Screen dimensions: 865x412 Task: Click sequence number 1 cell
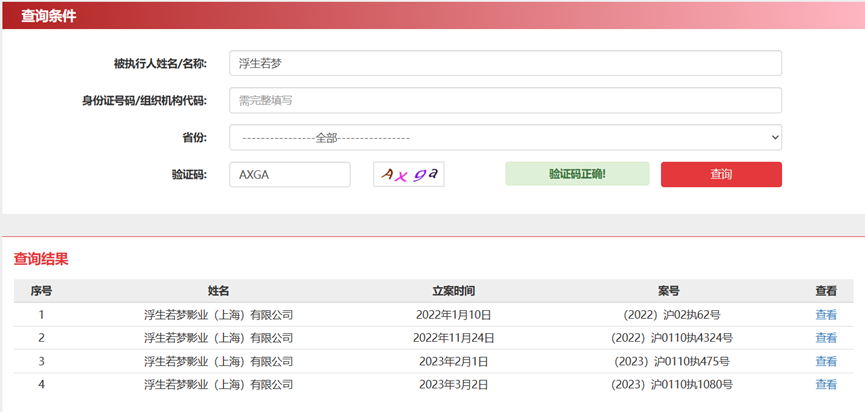[41, 315]
